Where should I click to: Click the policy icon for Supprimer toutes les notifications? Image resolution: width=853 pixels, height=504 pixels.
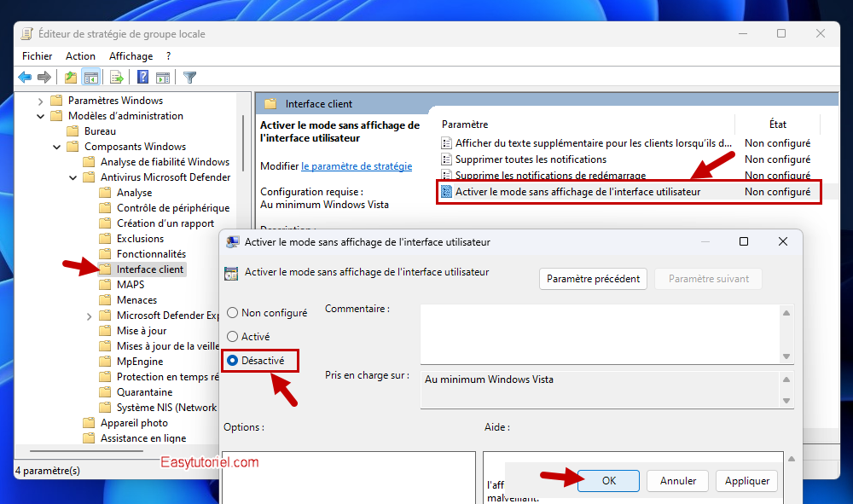pyautogui.click(x=447, y=159)
